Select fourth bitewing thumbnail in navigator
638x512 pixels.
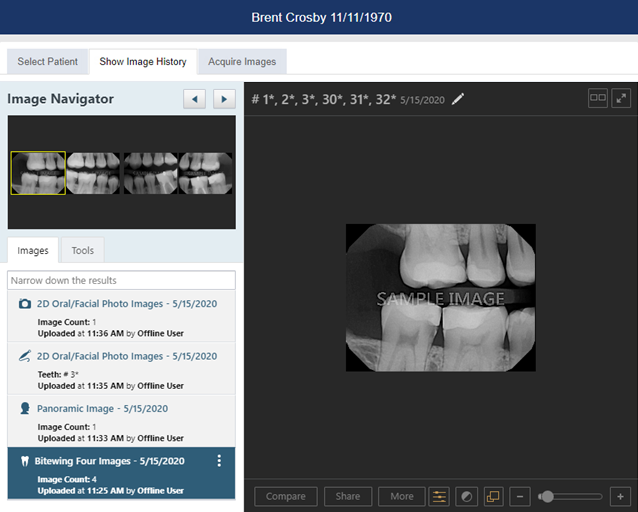[x=205, y=173]
